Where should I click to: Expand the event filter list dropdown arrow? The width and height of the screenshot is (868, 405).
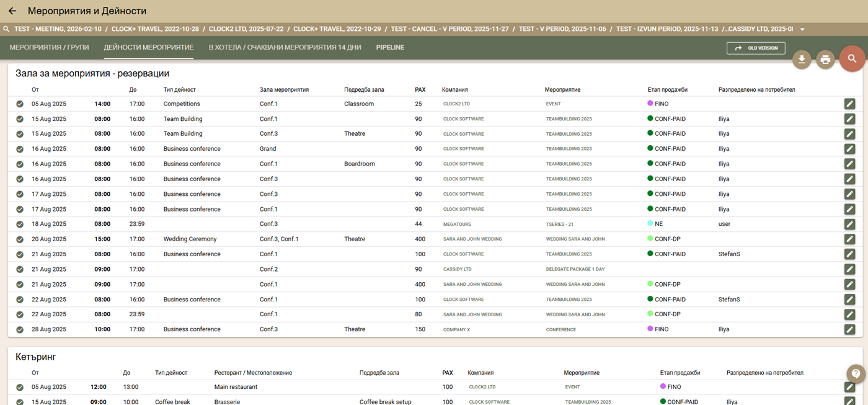(802, 29)
